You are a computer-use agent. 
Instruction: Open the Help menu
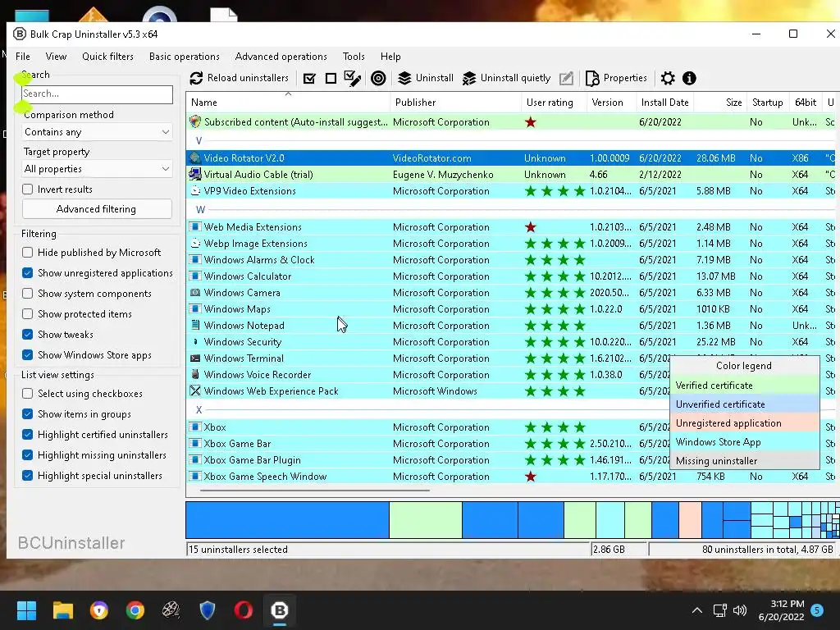390,57
